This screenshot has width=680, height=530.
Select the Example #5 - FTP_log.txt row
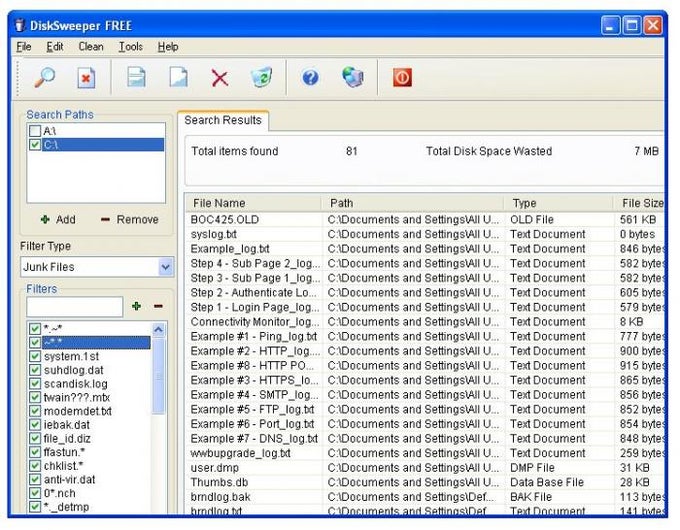(x=425, y=409)
